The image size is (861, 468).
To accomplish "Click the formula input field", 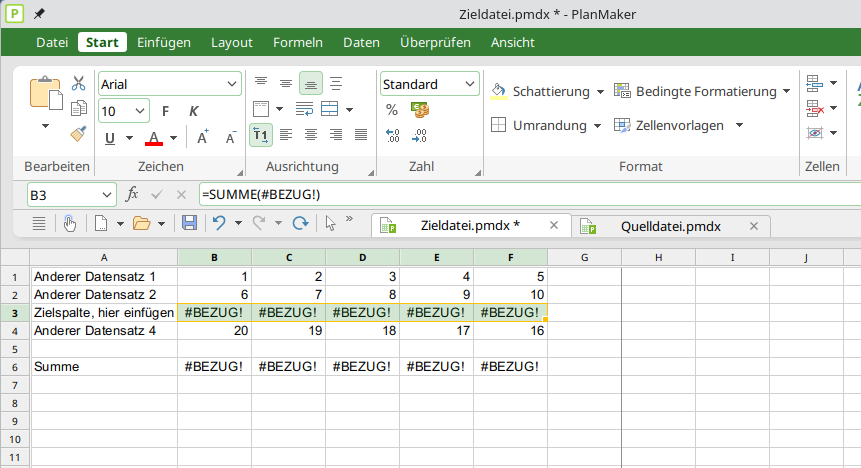I will (530, 194).
